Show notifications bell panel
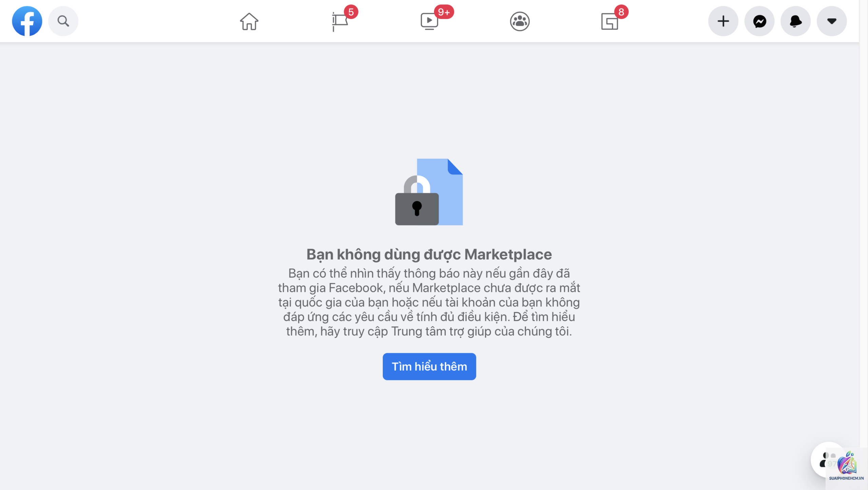 coord(796,21)
